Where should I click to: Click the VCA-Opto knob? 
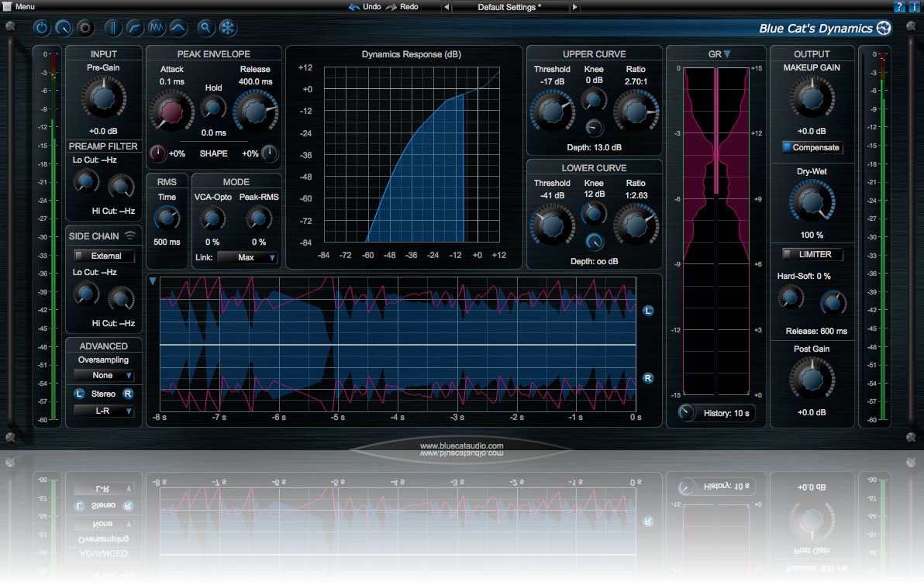click(212, 219)
